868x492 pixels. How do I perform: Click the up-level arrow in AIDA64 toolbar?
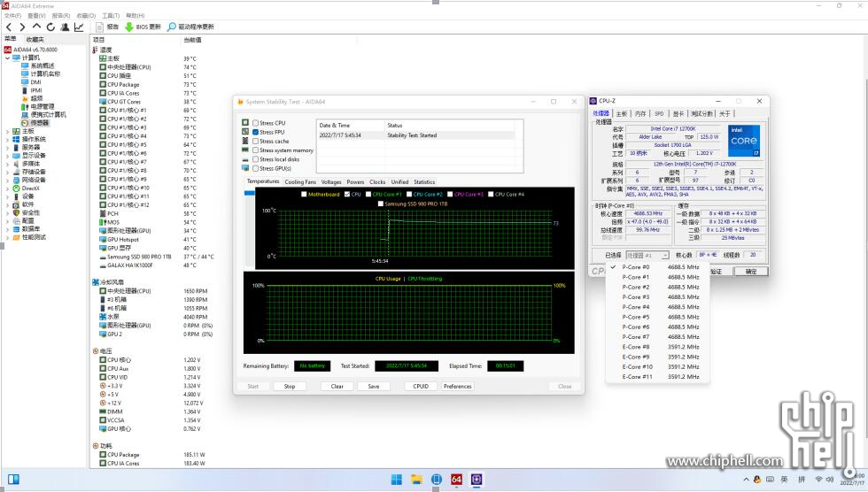[x=36, y=26]
